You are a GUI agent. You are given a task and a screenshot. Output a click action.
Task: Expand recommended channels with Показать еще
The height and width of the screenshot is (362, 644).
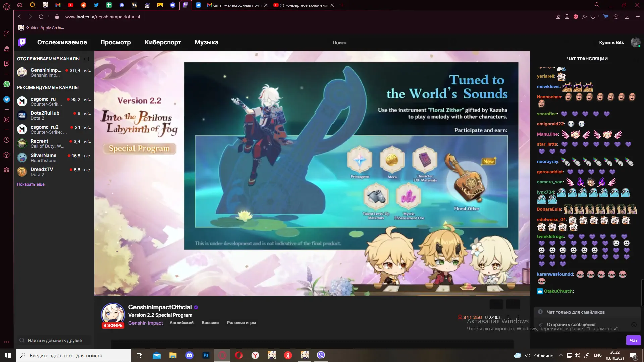31,184
